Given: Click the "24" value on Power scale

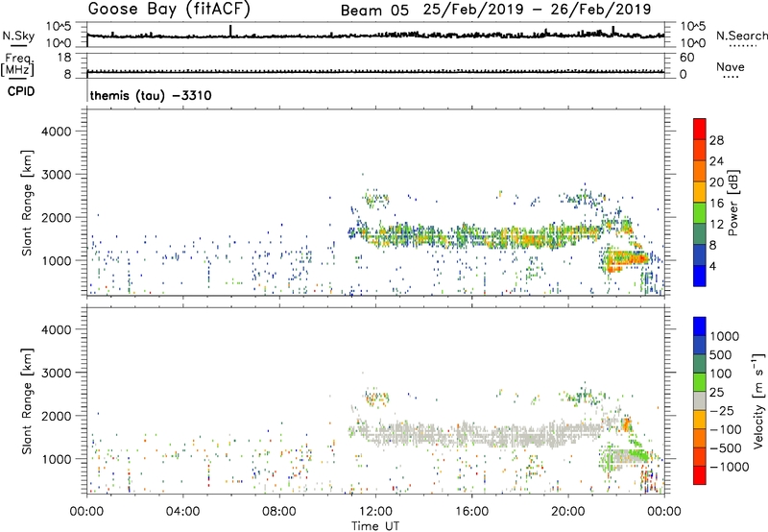Looking at the screenshot, I should [x=716, y=161].
